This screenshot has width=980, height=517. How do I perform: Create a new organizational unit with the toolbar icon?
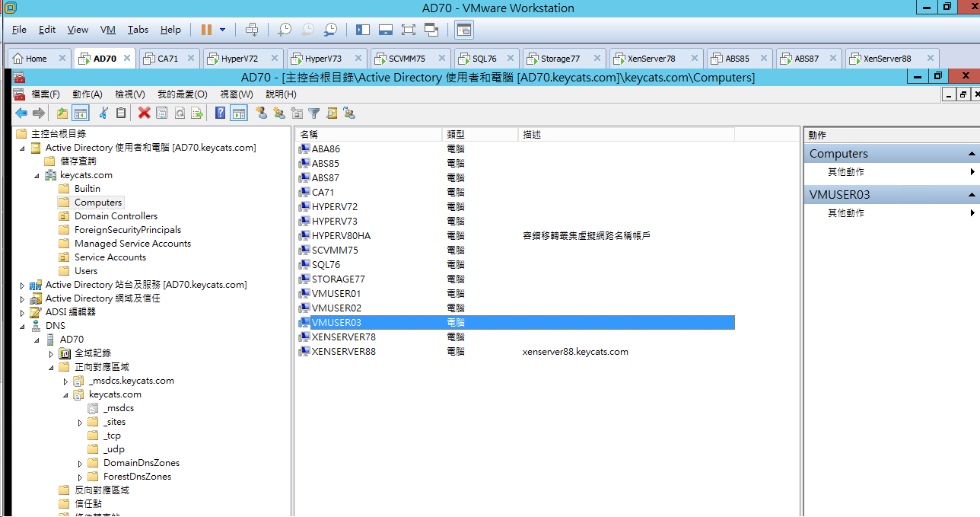coord(297,113)
